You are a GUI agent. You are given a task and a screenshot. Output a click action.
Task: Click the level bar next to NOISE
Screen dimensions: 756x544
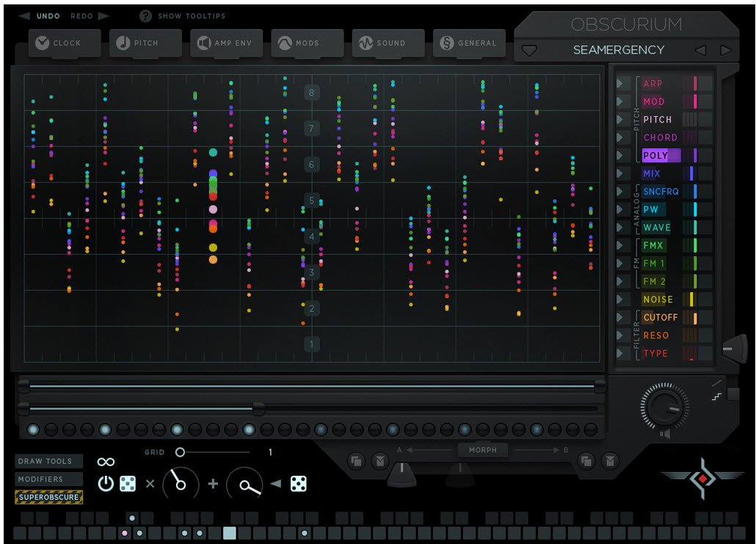[691, 300]
